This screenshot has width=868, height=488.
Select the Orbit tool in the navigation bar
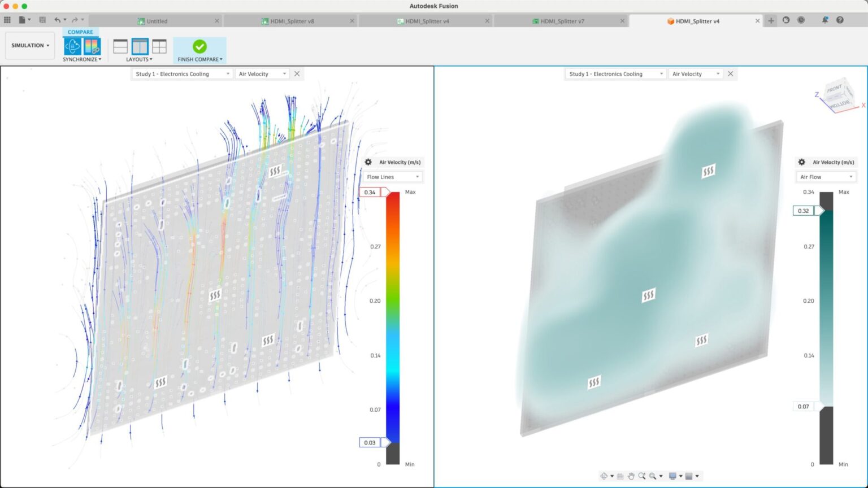(x=605, y=476)
